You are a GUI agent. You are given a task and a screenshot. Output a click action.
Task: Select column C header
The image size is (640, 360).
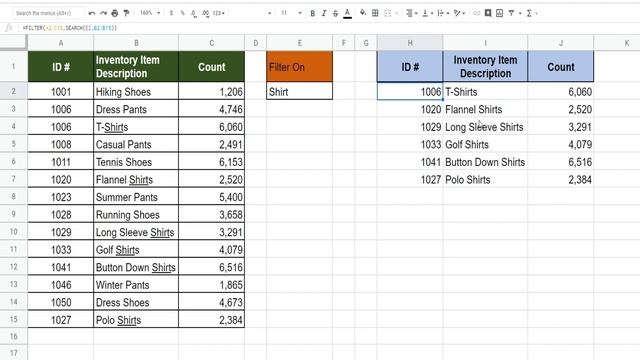(x=211, y=43)
